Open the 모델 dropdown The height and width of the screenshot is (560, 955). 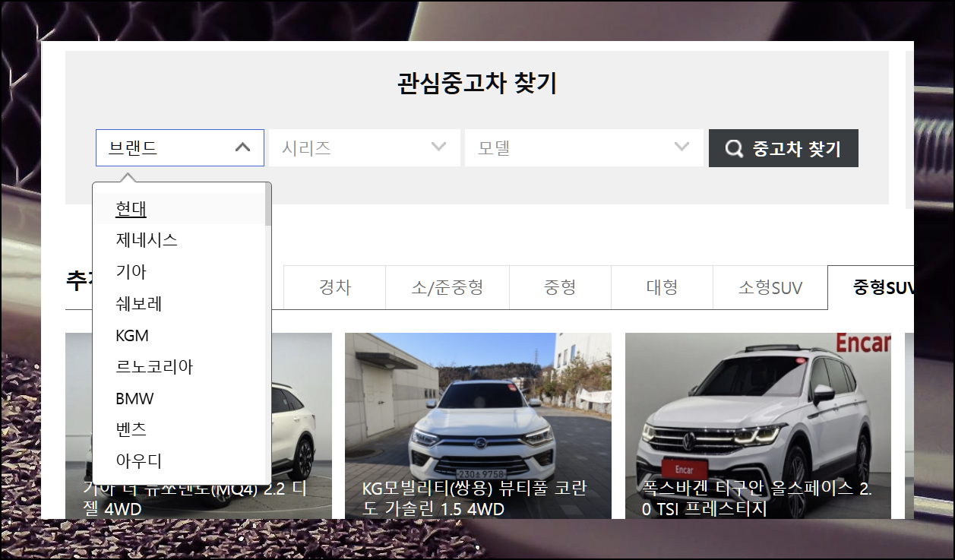pyautogui.click(x=584, y=147)
